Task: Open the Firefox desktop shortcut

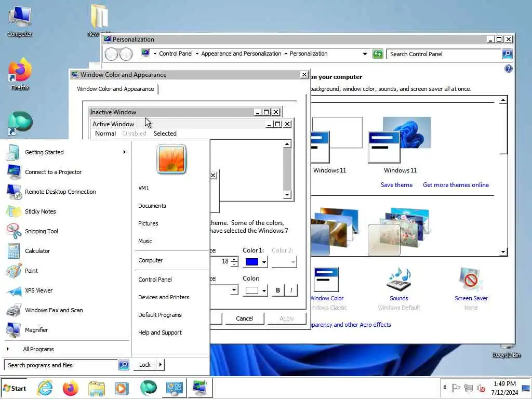Action: click(20, 74)
